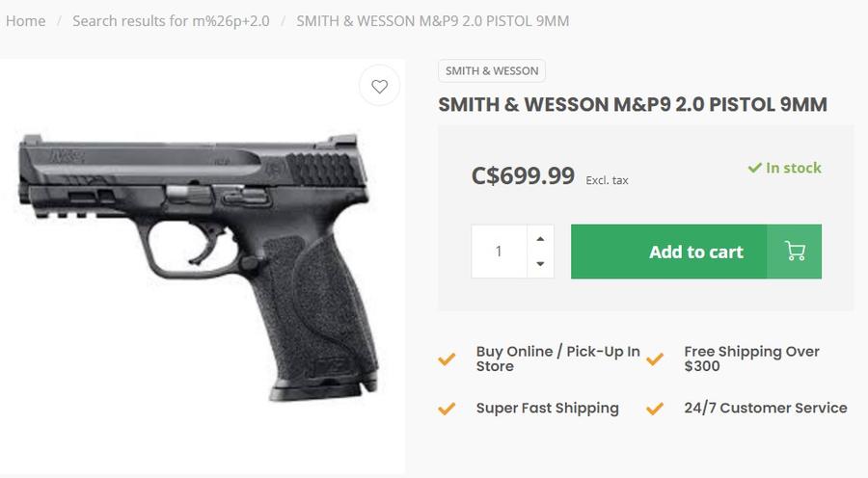The width and height of the screenshot is (868, 478).
Task: Click the shopping cart icon on the green button
Action: [x=795, y=252]
